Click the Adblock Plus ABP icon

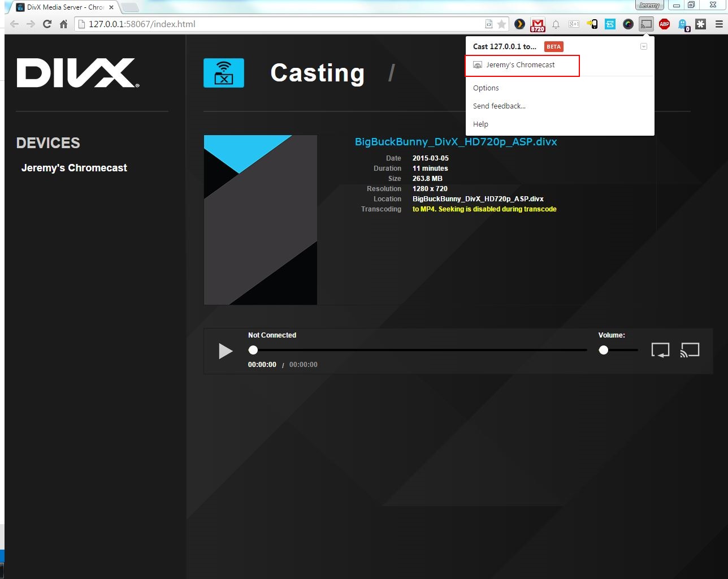(664, 24)
